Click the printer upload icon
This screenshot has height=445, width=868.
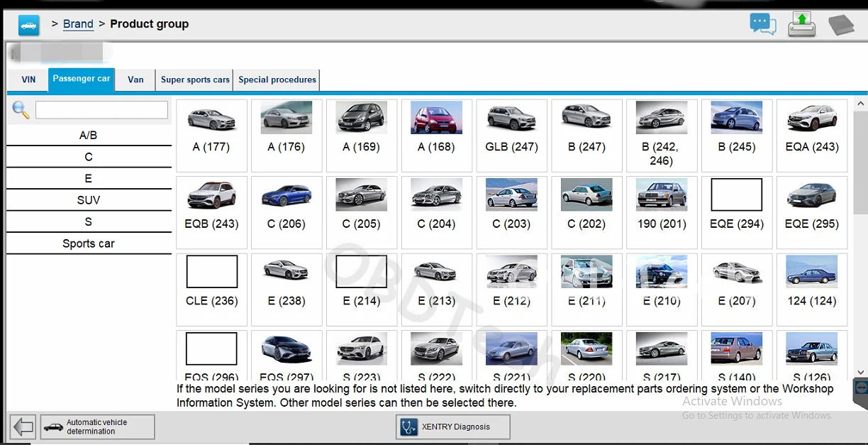[x=801, y=24]
